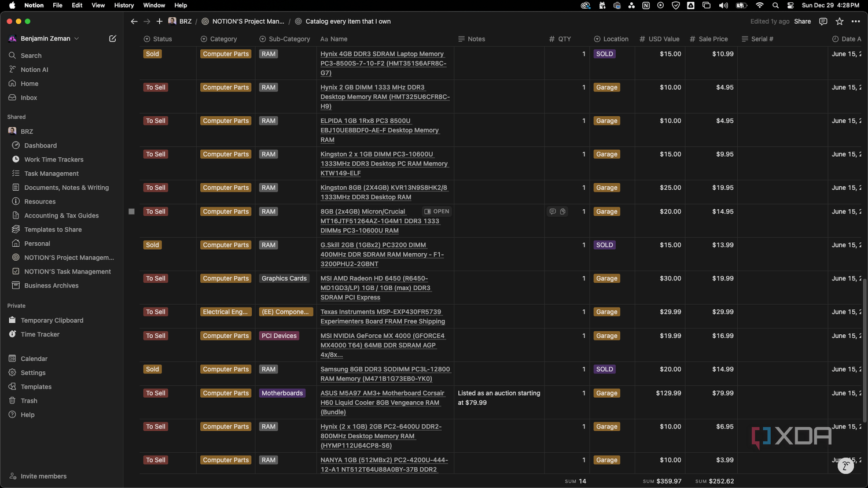Viewport: 868px width, 488px height.
Task: Open the Help menu in menu bar
Action: click(181, 5)
